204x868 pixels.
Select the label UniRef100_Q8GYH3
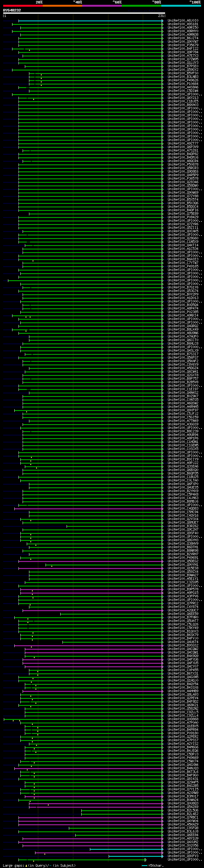[x=183, y=540]
